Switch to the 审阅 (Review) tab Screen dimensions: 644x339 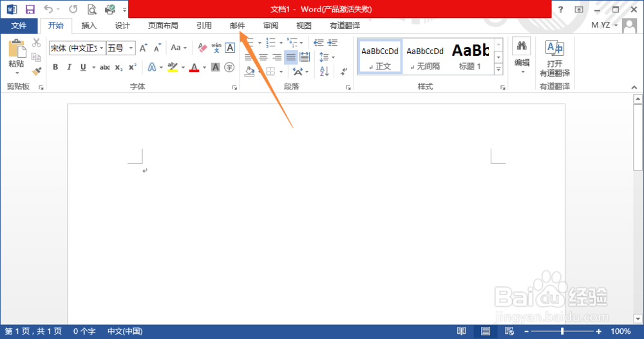(x=270, y=26)
